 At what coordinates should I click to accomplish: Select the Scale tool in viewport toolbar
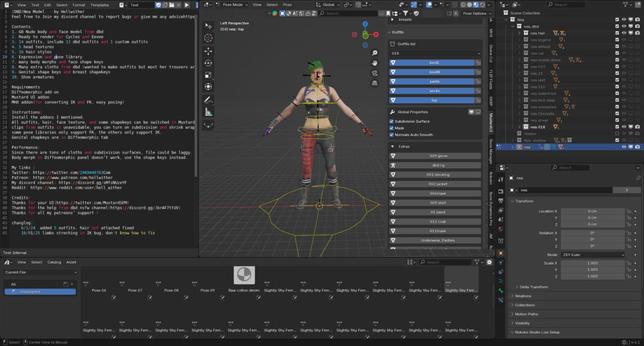click(208, 75)
